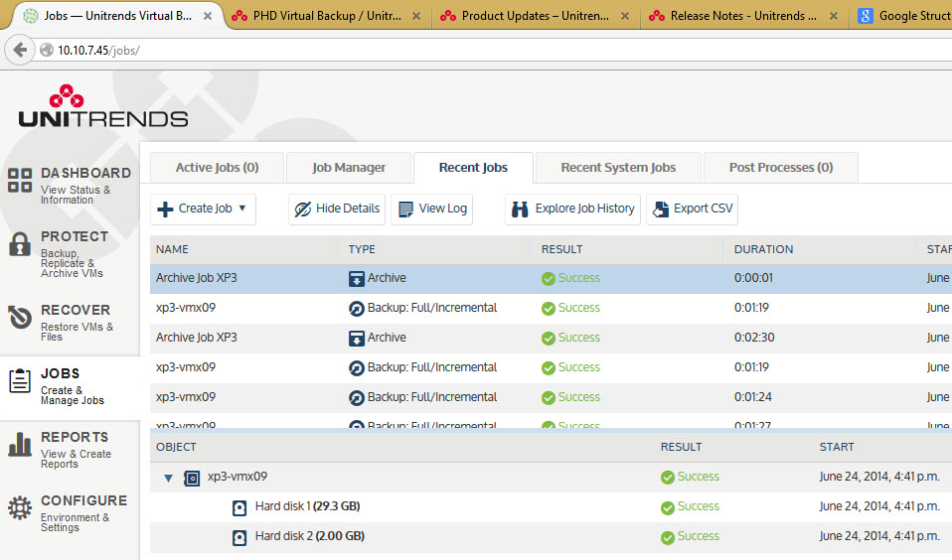The image size is (952, 560).
Task: Click Success checkmark for Hard disk 2
Action: tap(667, 537)
